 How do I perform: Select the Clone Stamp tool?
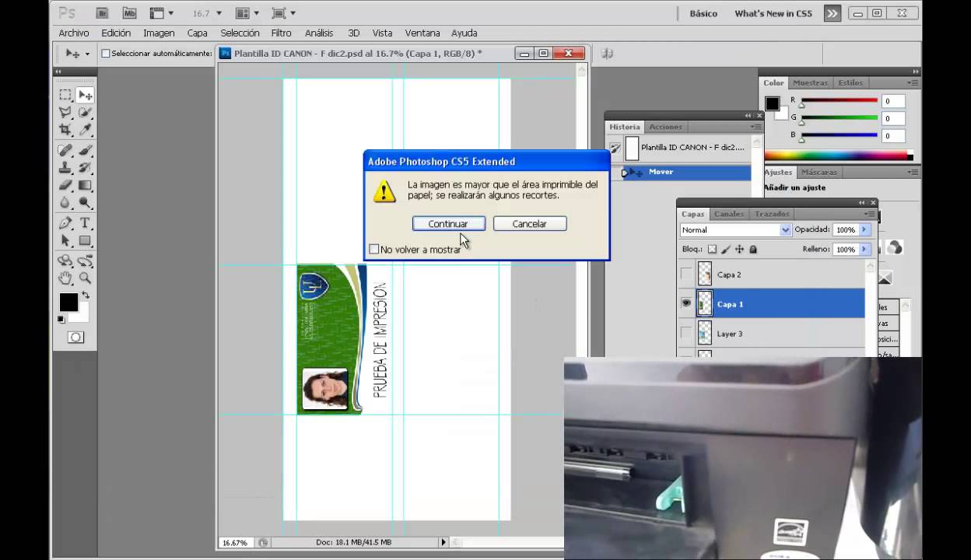(x=65, y=168)
